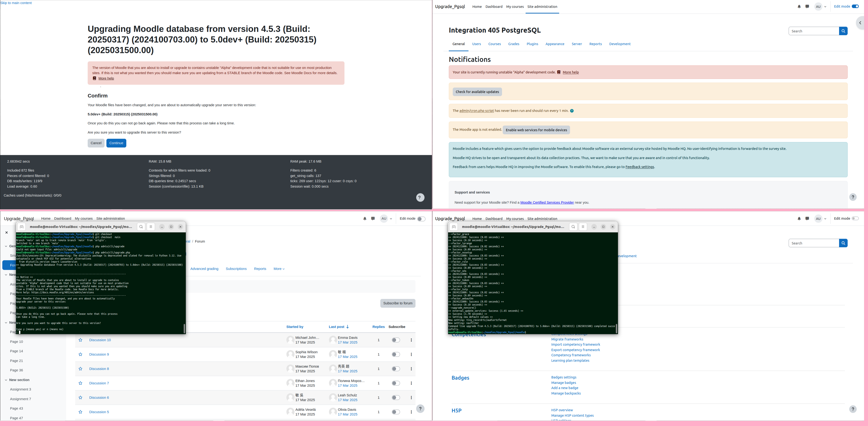The image size is (868, 426).
Task: Open the Feedback settings link
Action: [x=639, y=167]
